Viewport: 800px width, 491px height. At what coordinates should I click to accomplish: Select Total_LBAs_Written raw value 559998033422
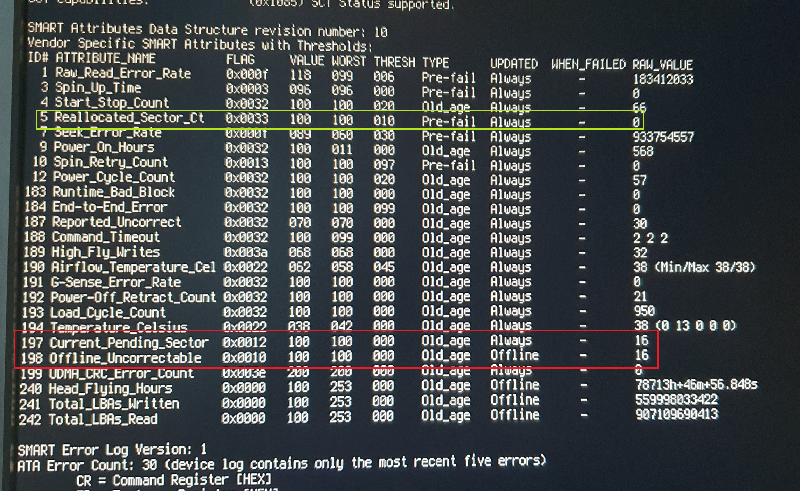point(675,400)
